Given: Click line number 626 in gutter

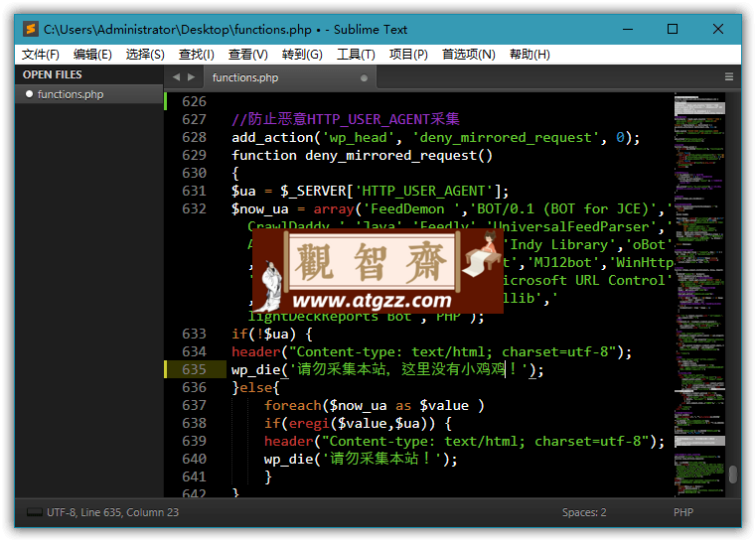Looking at the screenshot, I should click(x=194, y=101).
